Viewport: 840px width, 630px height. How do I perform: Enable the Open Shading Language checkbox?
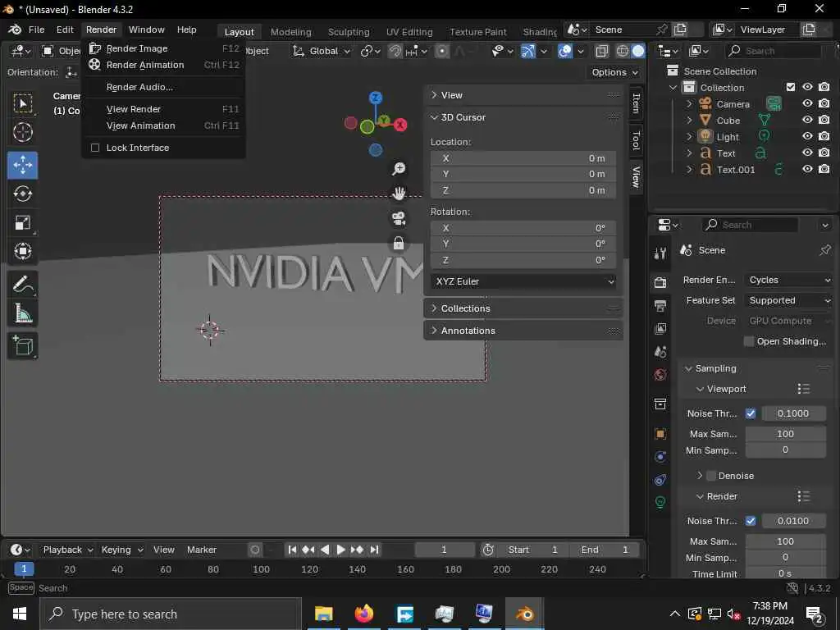point(749,341)
